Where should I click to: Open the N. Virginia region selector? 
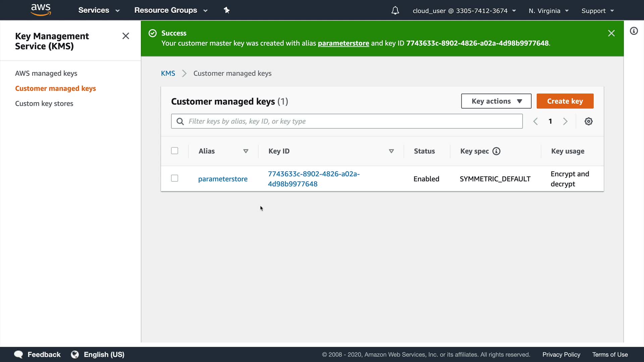click(548, 11)
